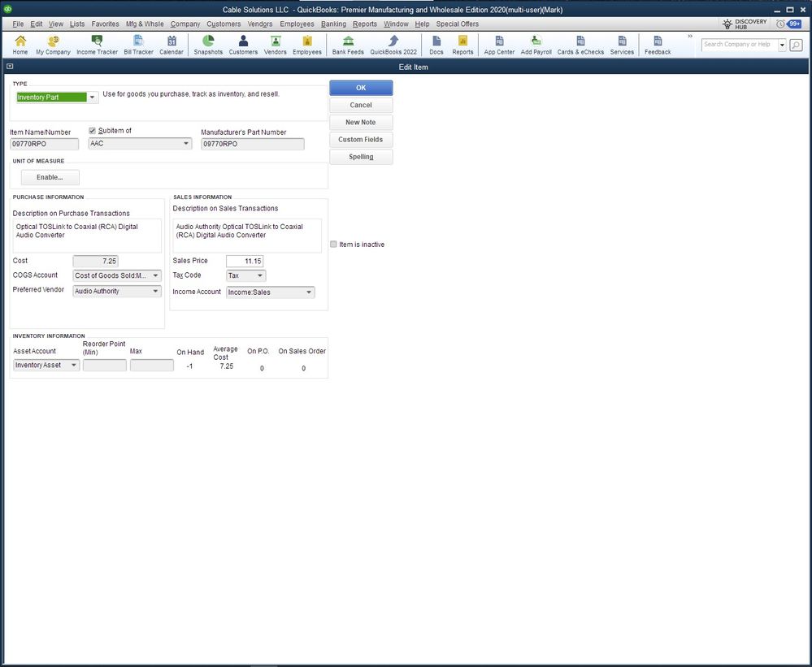The height and width of the screenshot is (667, 812).
Task: Click the Cost field
Action: 96,262
